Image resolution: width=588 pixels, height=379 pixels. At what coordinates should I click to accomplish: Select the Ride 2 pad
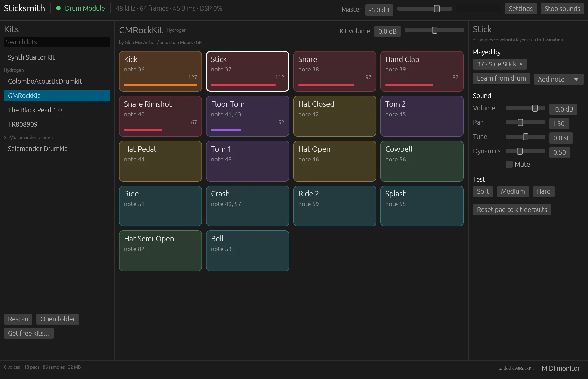pyautogui.click(x=335, y=206)
